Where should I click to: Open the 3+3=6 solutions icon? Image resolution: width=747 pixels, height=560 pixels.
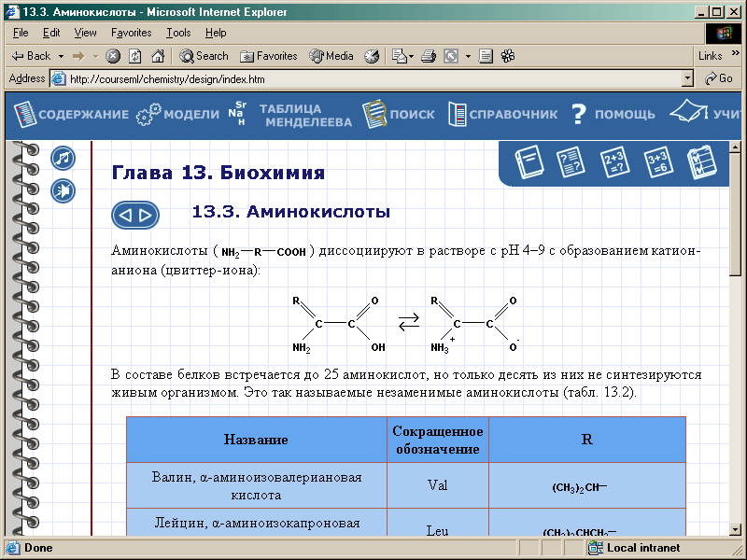pyautogui.click(x=658, y=161)
